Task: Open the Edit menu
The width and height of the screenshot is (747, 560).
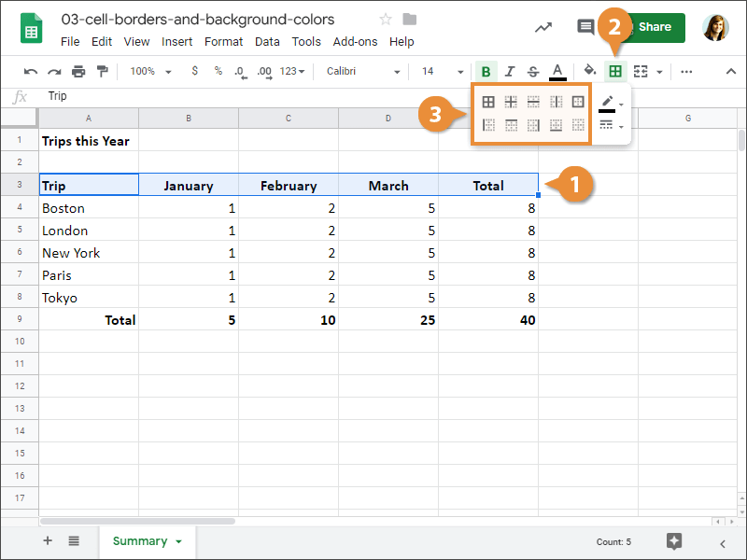Action: (x=102, y=42)
